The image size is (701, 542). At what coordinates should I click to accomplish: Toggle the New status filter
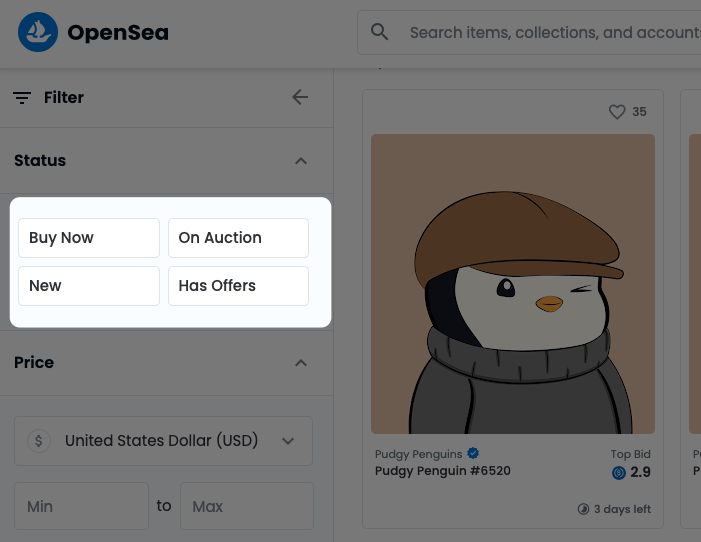click(89, 286)
